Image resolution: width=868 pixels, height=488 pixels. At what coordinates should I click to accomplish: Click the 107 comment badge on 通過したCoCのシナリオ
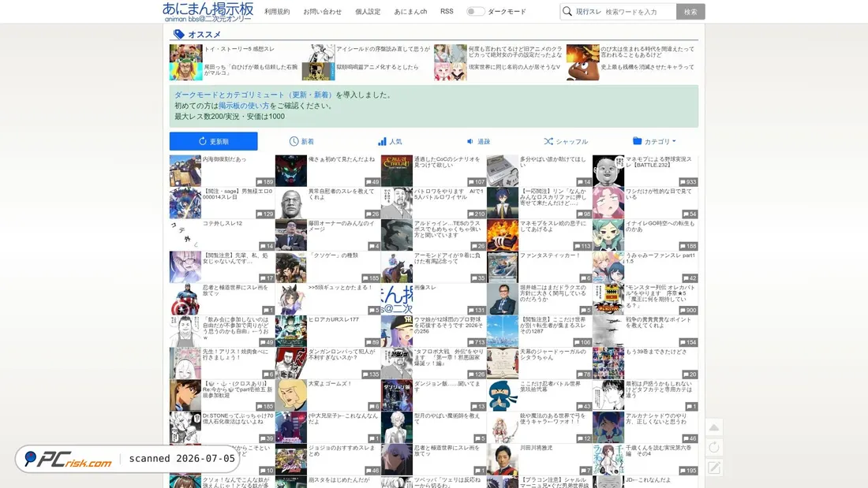(x=477, y=182)
